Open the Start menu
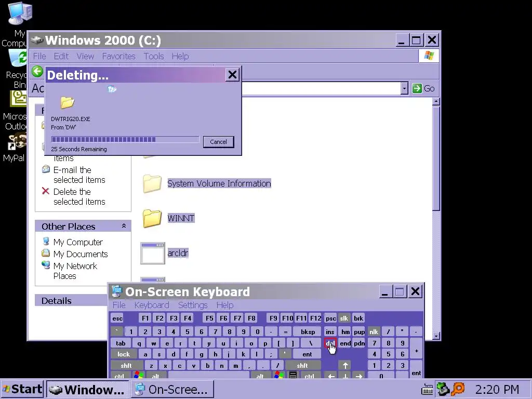 (x=22, y=389)
